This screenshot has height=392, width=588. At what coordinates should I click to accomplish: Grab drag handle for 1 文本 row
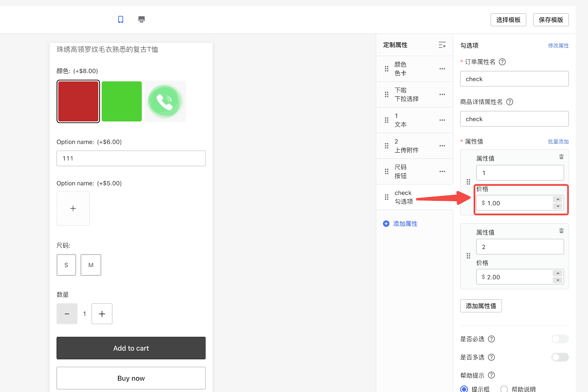(387, 120)
